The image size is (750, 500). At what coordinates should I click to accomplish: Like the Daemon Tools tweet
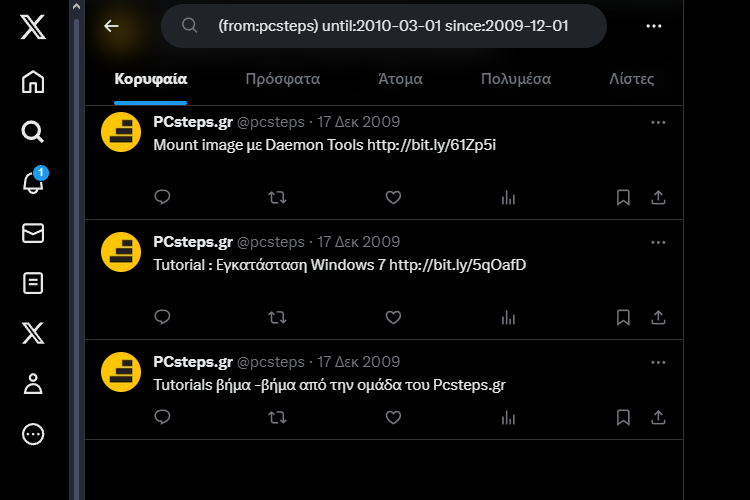(x=393, y=197)
